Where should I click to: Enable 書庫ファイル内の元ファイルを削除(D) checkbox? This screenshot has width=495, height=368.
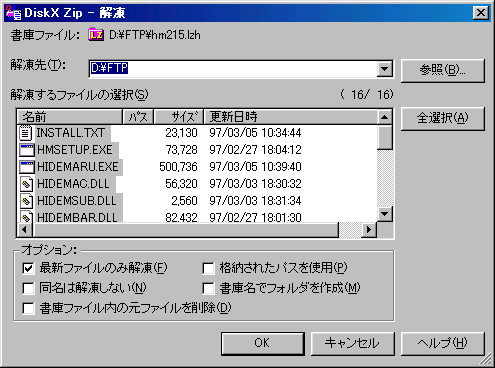pos(28,308)
